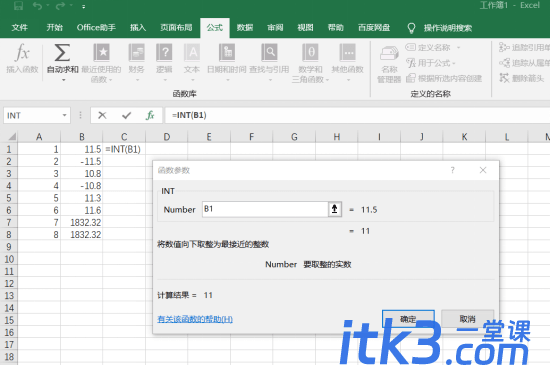The width and height of the screenshot is (551, 366).
Task: Click the Undo arrow icon
Action: 37,6
